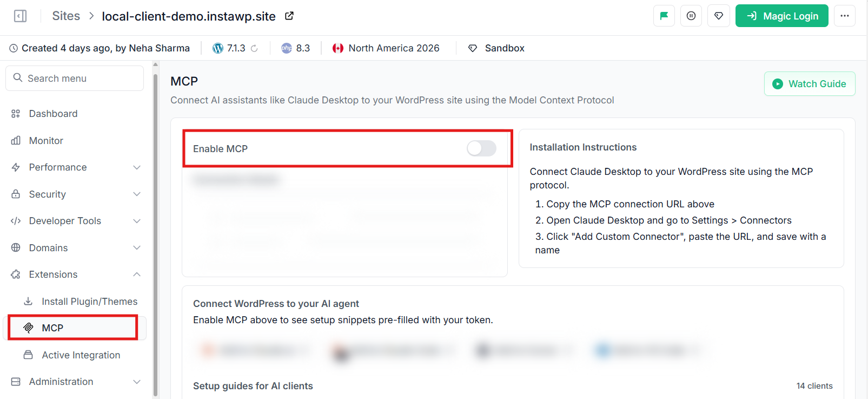The height and width of the screenshot is (399, 868).
Task: Open site in new tab icon
Action: (x=289, y=16)
